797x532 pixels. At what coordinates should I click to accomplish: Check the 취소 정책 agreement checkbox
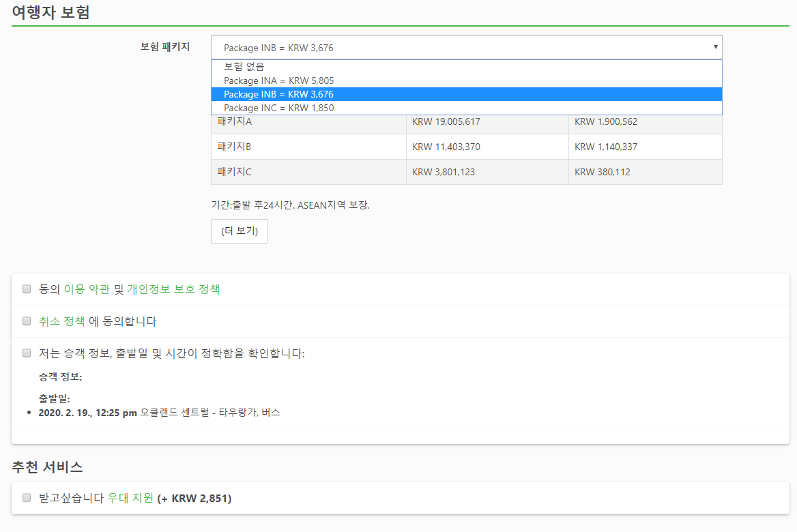tap(27, 321)
